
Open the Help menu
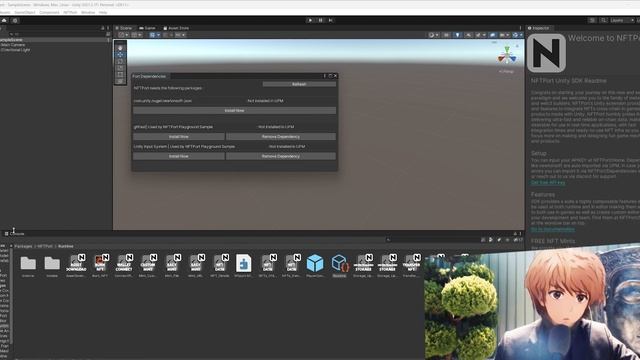(x=103, y=13)
